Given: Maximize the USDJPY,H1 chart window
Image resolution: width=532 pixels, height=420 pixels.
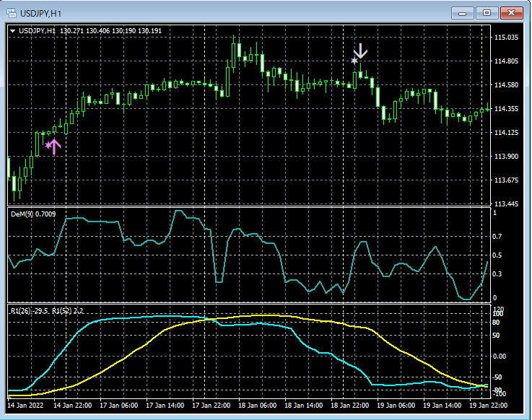Looking at the screenshot, I should pyautogui.click(x=487, y=13).
